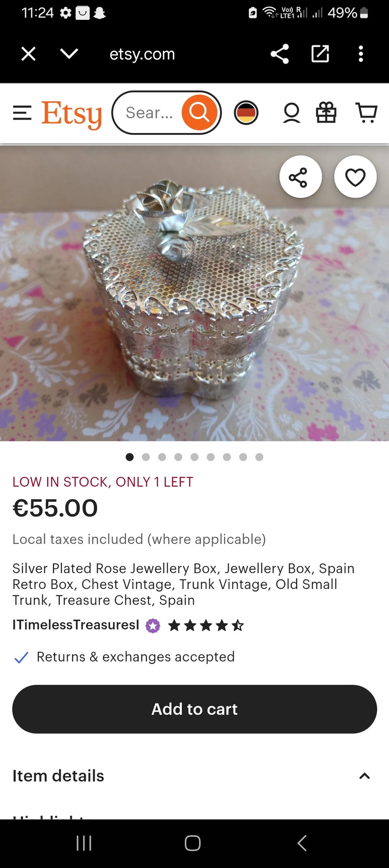389x868 pixels.
Task: Select the second image carousel dot
Action: [x=146, y=457]
